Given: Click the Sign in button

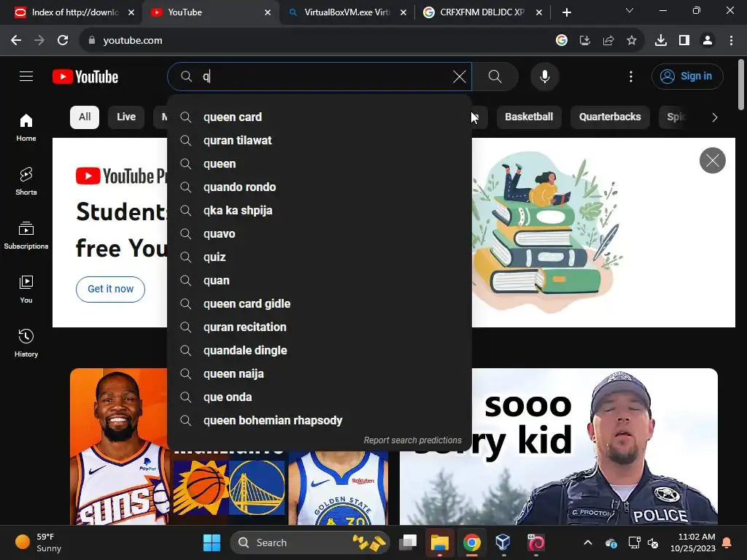Looking at the screenshot, I should click(x=687, y=76).
